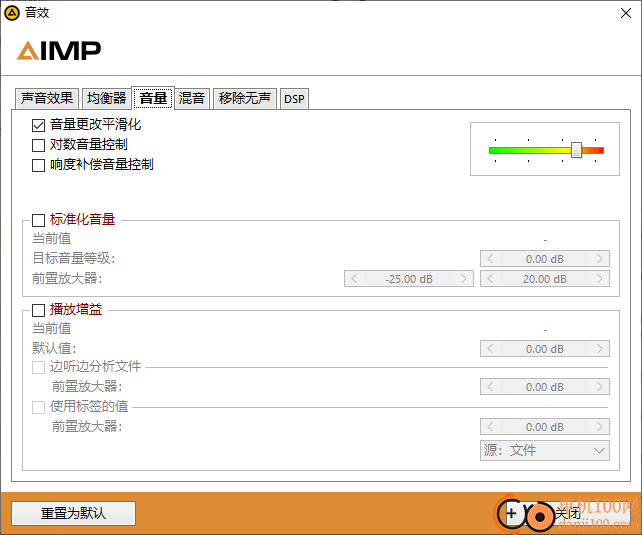Open the 均衡器 tab
This screenshot has height=535, width=642.
(x=106, y=99)
